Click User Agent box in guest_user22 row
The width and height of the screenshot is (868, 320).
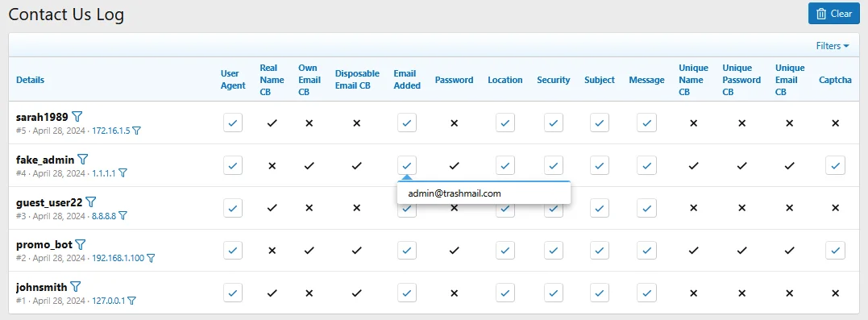[x=233, y=208]
